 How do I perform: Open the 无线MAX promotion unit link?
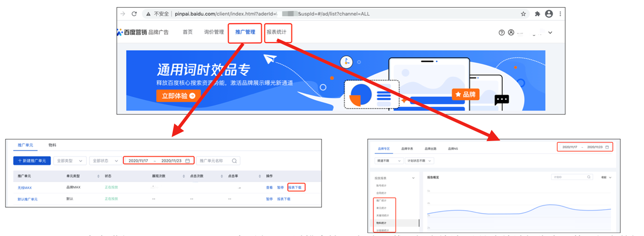point(24,187)
